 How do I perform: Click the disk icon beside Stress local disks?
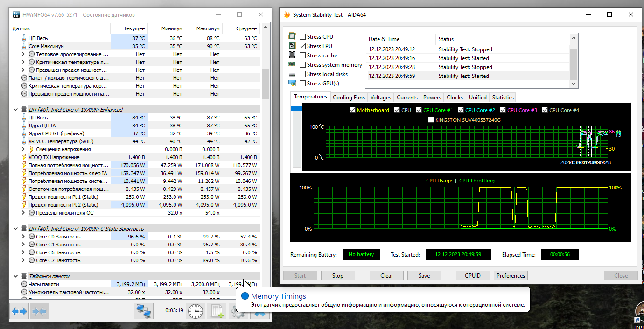point(292,74)
